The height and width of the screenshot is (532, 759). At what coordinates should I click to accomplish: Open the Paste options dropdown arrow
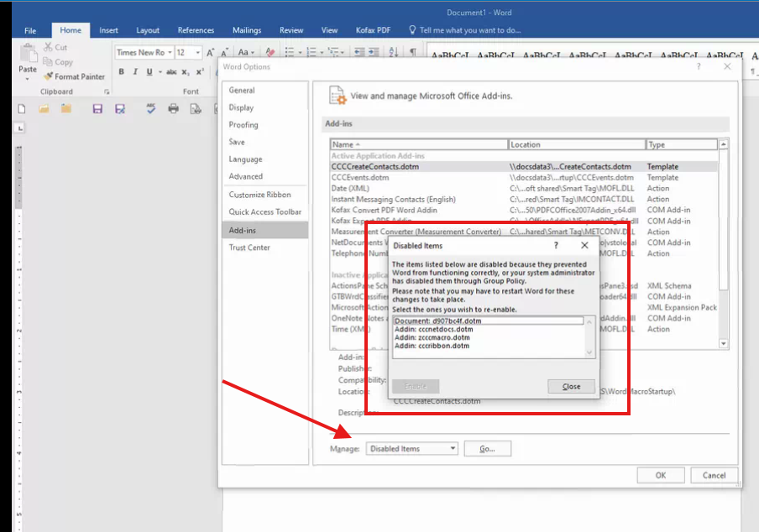28,78
